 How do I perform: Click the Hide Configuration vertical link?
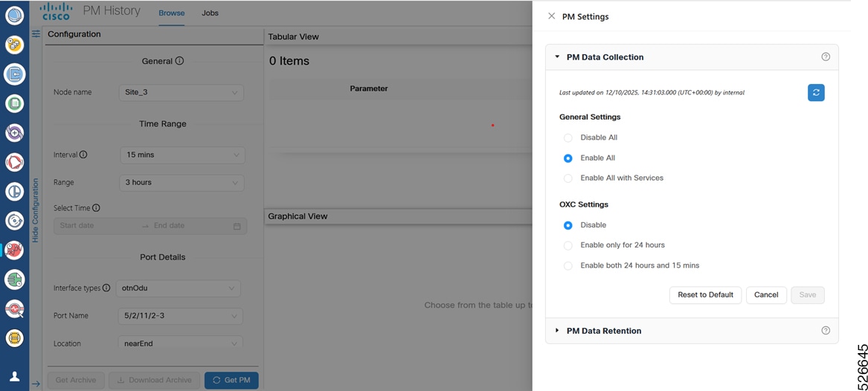(x=36, y=210)
